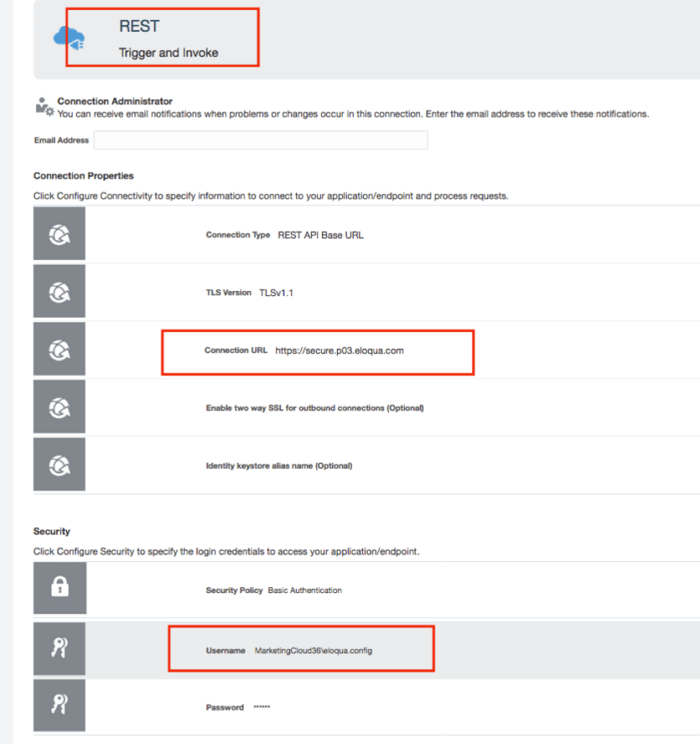Click the Enable two way SSL label
The image size is (700, 744).
click(x=315, y=408)
